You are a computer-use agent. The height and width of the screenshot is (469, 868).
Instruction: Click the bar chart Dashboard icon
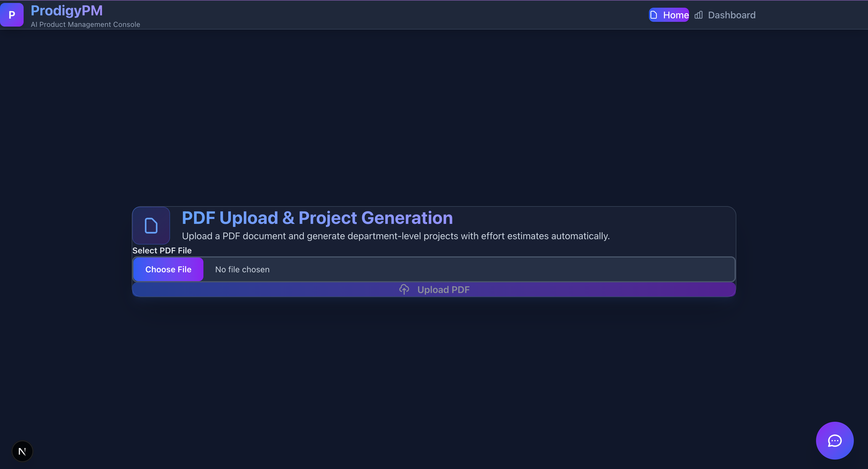tap(699, 15)
